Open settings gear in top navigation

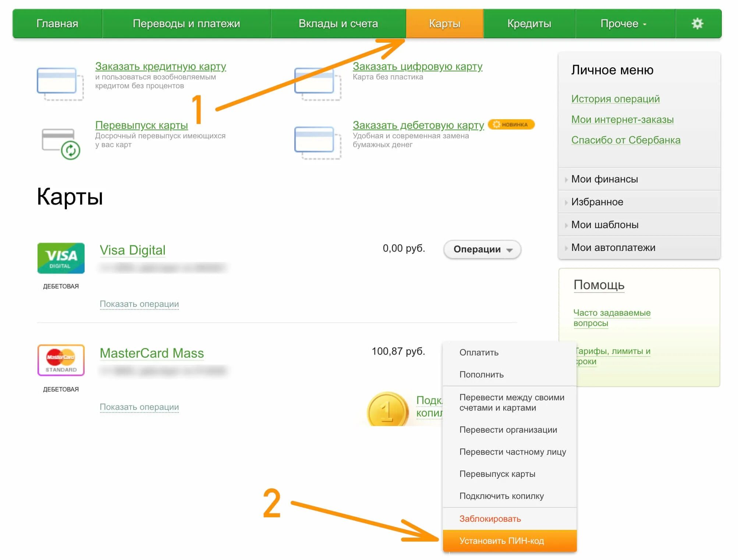[x=697, y=24]
